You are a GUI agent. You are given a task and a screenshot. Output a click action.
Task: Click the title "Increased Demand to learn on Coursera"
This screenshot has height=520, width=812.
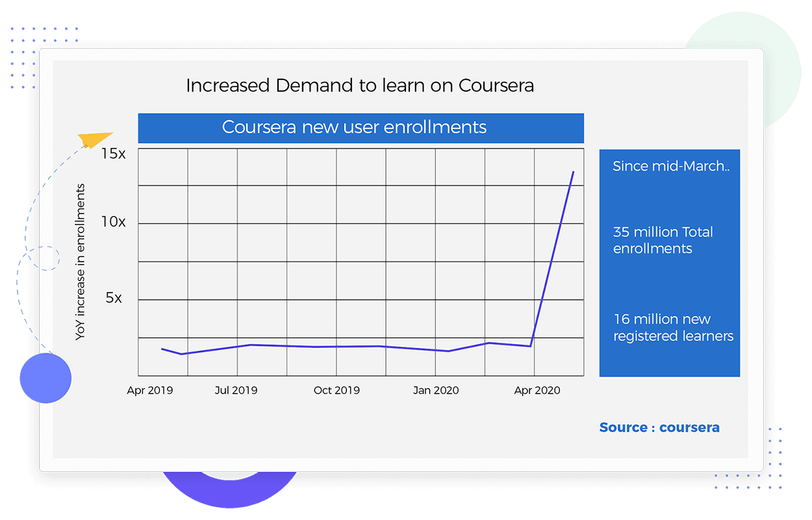pos(360,86)
